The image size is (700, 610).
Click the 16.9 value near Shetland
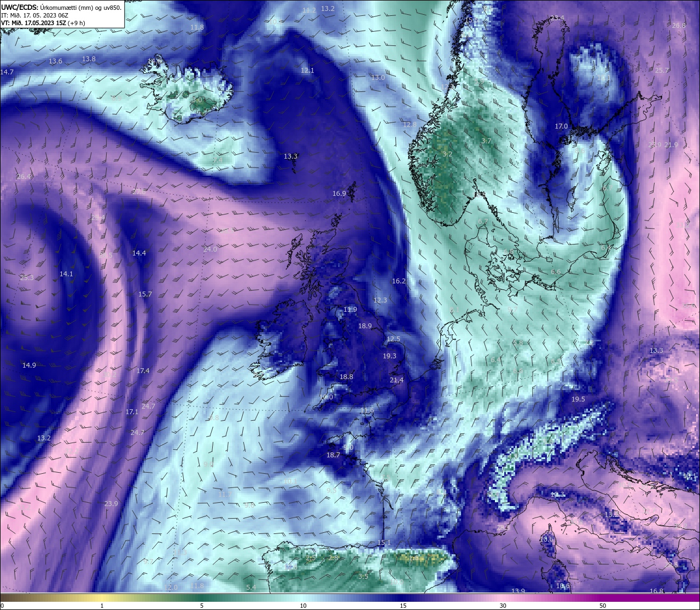pos(339,194)
